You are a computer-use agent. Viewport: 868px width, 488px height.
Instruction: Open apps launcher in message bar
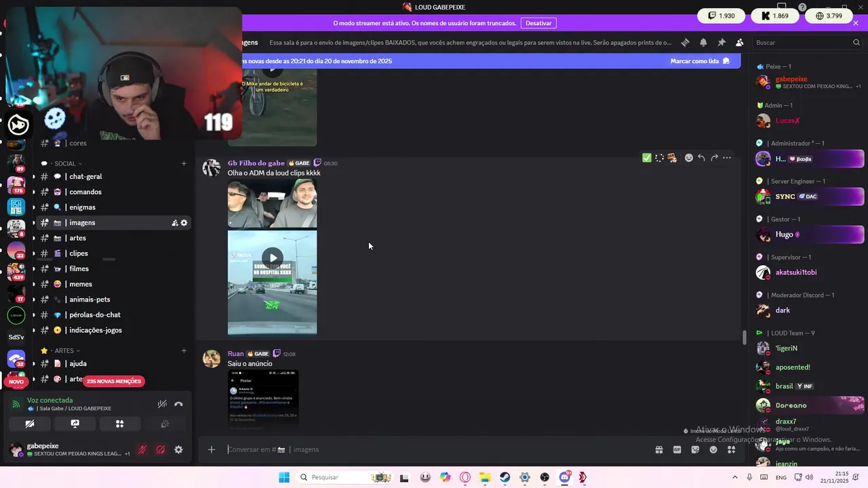(731, 449)
